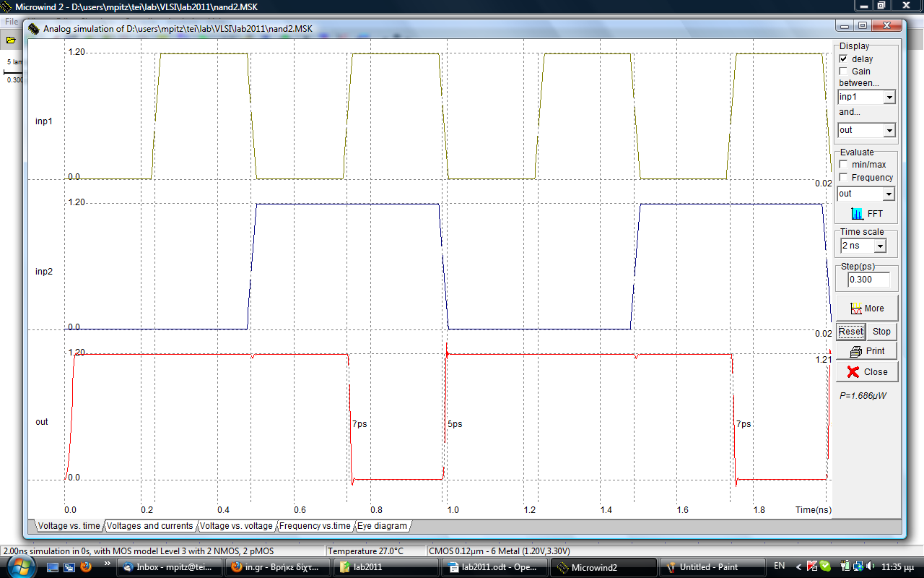Toggle the min/max evaluate checkbox
924x578 pixels.
(842, 165)
